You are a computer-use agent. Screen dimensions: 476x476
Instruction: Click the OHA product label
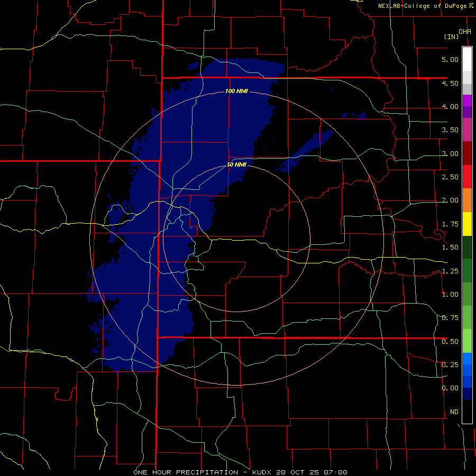point(465,32)
